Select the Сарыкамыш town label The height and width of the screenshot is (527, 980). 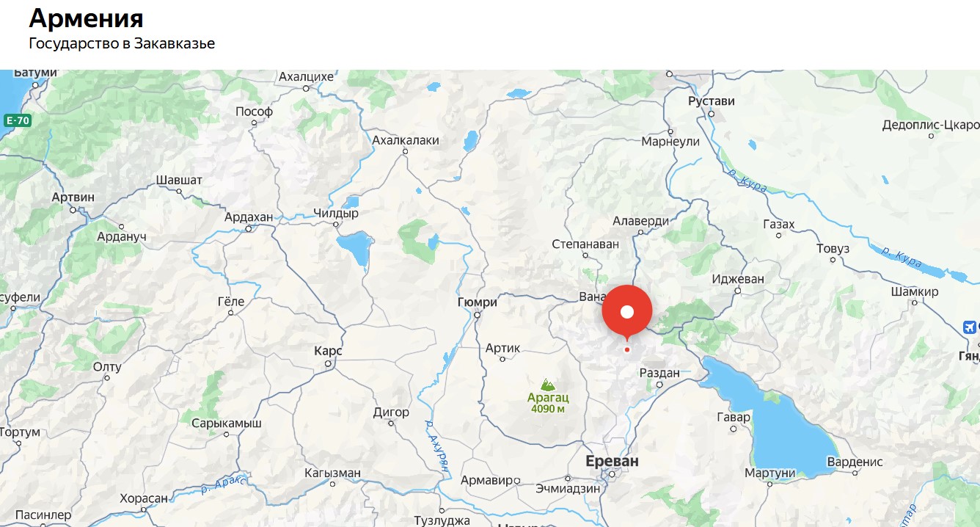pos(227,424)
